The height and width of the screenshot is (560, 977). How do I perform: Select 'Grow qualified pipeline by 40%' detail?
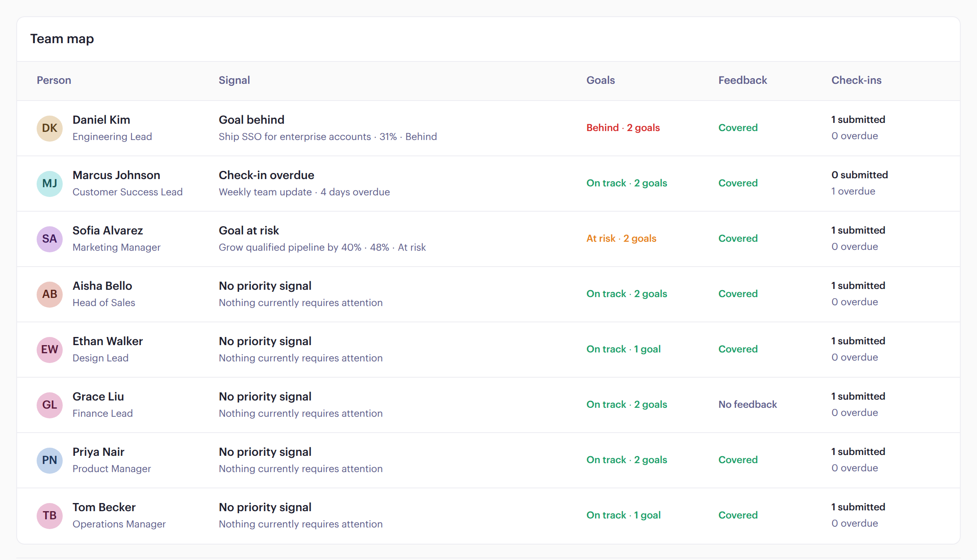(x=290, y=247)
